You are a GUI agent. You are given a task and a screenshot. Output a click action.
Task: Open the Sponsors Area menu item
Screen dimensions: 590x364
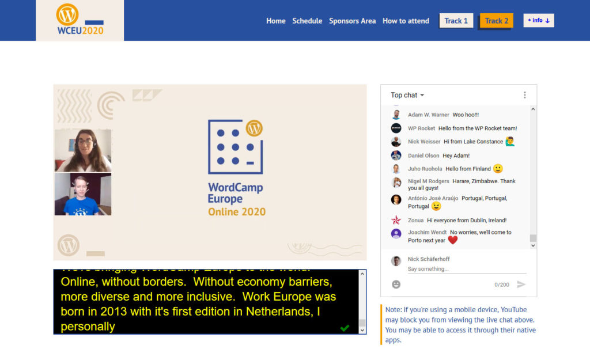tap(352, 21)
